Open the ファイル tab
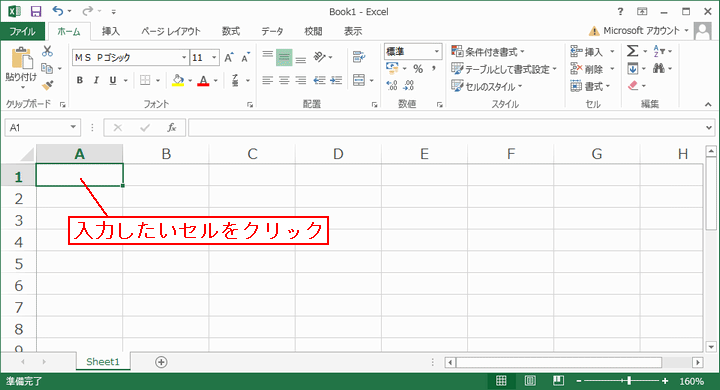 click(x=22, y=31)
